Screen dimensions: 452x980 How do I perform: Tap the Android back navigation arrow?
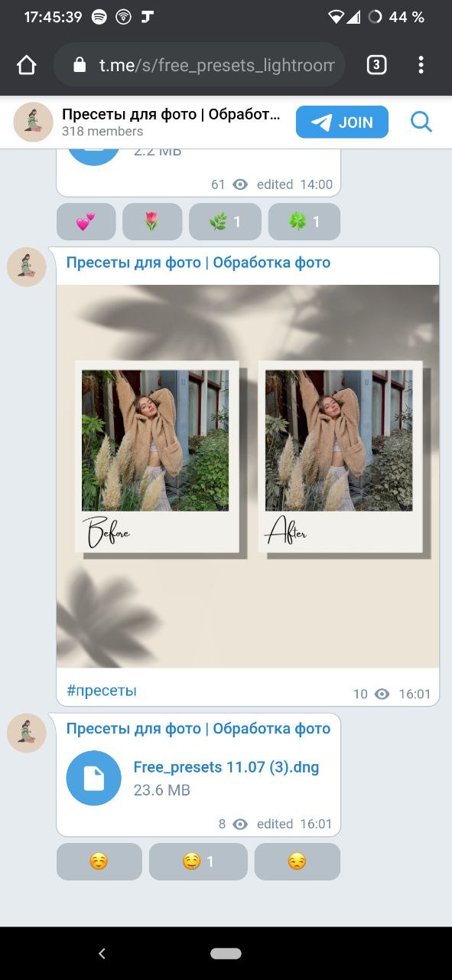point(102,953)
